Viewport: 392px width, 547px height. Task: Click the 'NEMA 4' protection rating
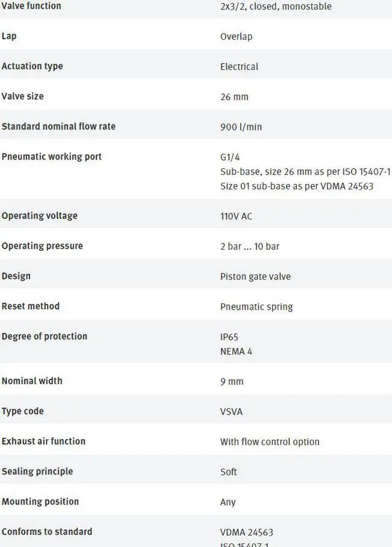click(x=236, y=352)
